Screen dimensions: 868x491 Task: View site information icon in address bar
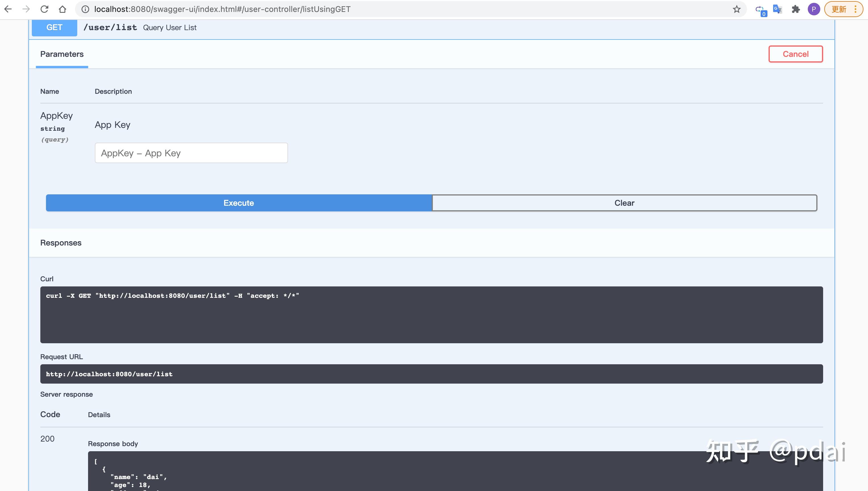[85, 9]
